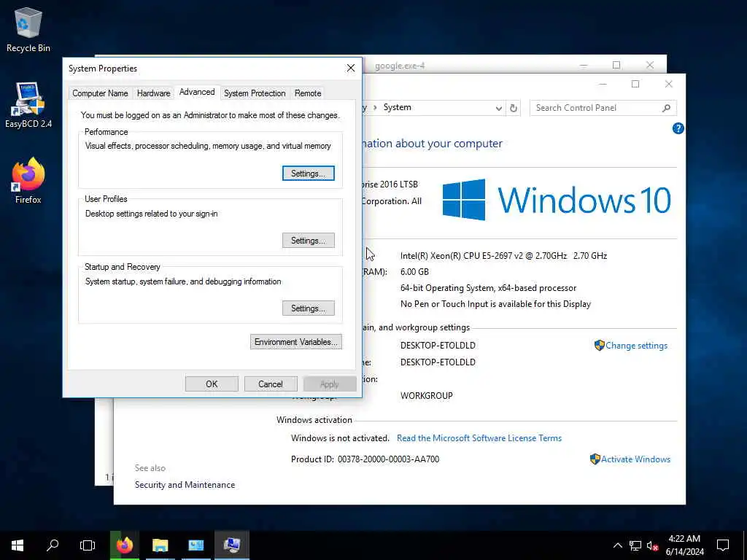Click the google.exe-4 window title
This screenshot has width=747, height=560.
click(x=400, y=66)
